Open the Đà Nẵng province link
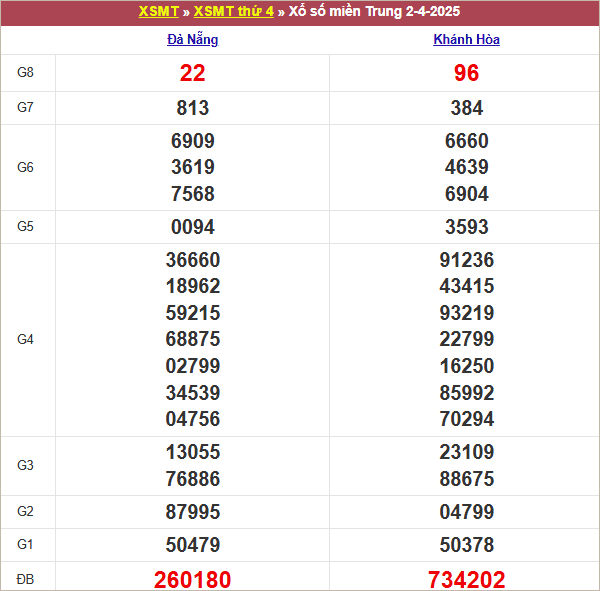 (192, 39)
